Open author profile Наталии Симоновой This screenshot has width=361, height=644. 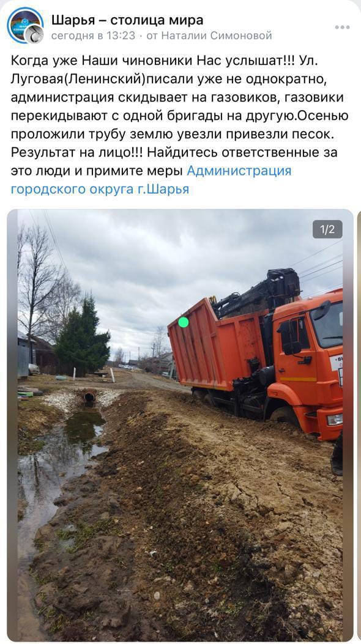click(x=217, y=36)
